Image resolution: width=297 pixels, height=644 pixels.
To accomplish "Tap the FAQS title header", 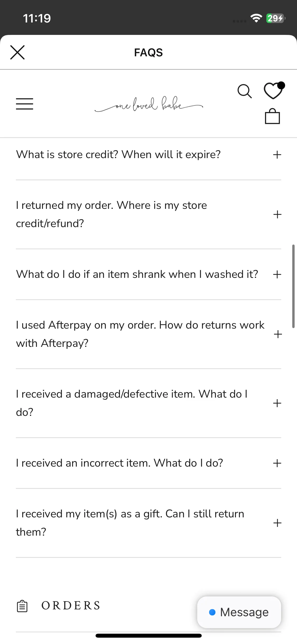I will click(x=148, y=52).
